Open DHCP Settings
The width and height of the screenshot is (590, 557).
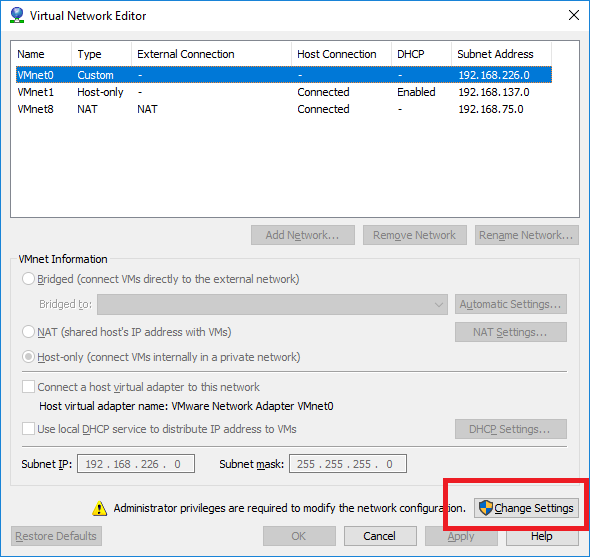tap(511, 429)
